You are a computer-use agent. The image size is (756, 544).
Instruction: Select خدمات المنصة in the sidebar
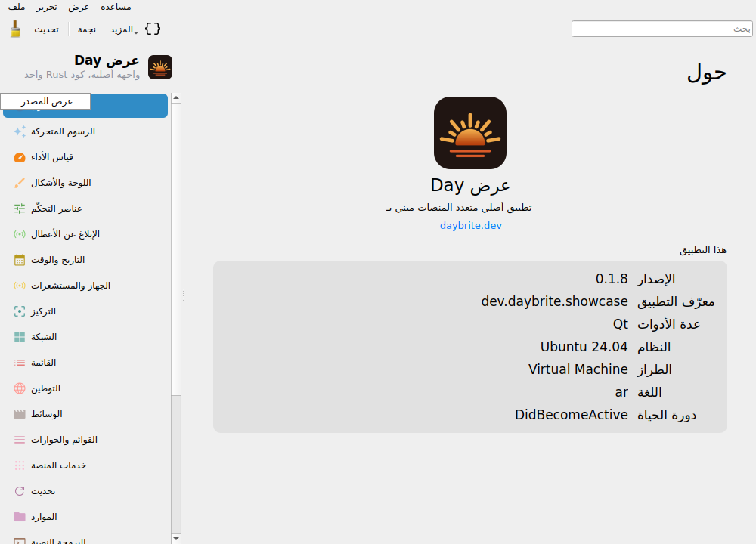(85, 465)
